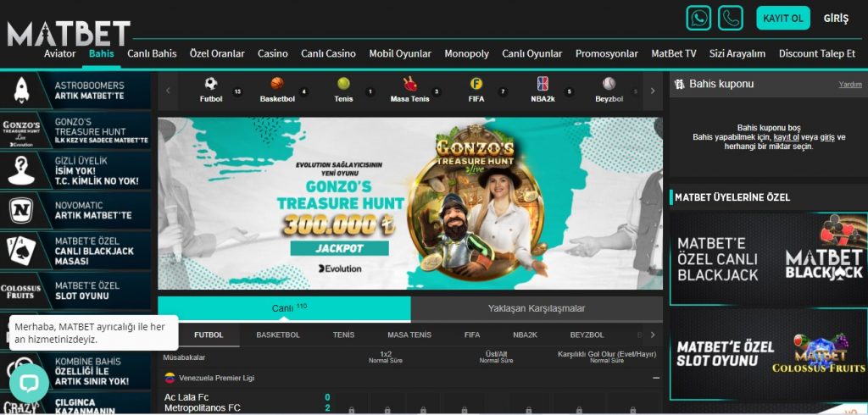Click the Bahis kuponu puzzle icon
The height and width of the screenshot is (415, 868).
coord(679,84)
